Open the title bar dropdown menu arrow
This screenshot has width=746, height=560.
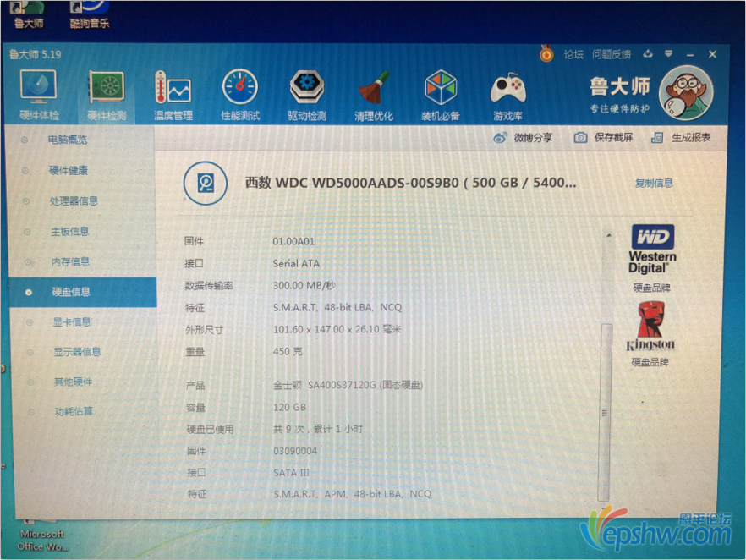tap(668, 54)
